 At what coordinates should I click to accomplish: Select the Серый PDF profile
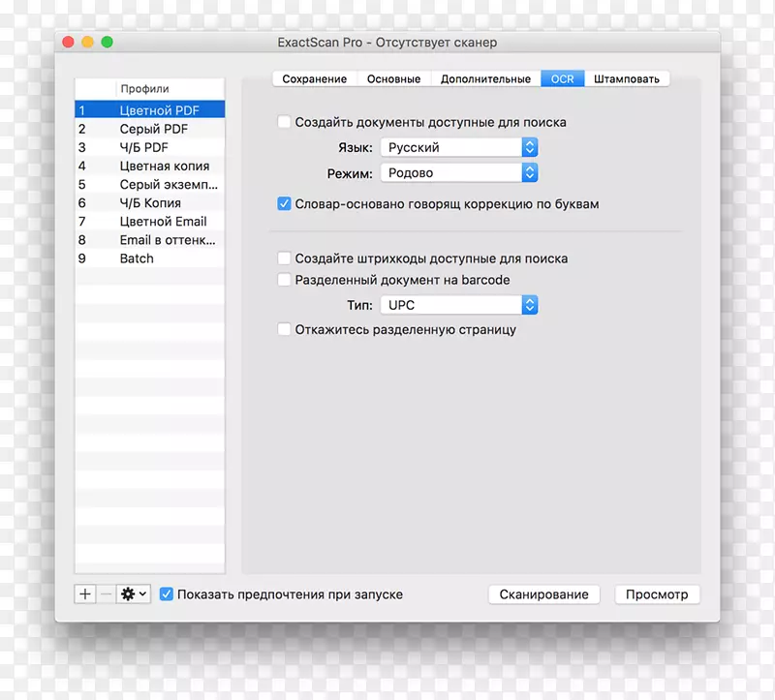click(150, 129)
